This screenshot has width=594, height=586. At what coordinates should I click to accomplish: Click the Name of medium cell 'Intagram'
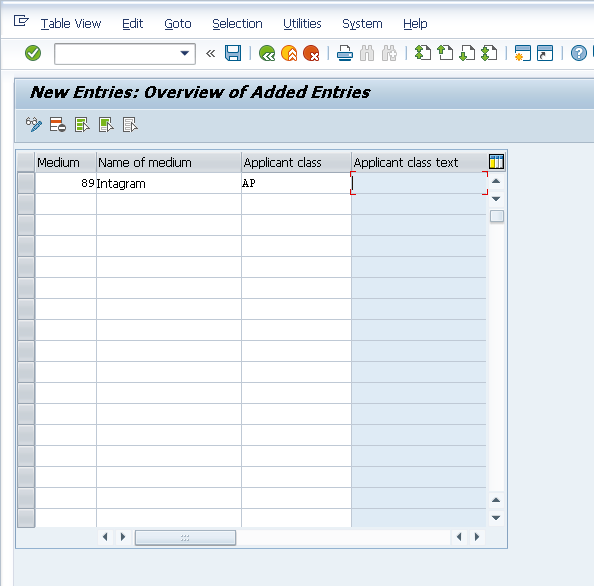[169, 183]
